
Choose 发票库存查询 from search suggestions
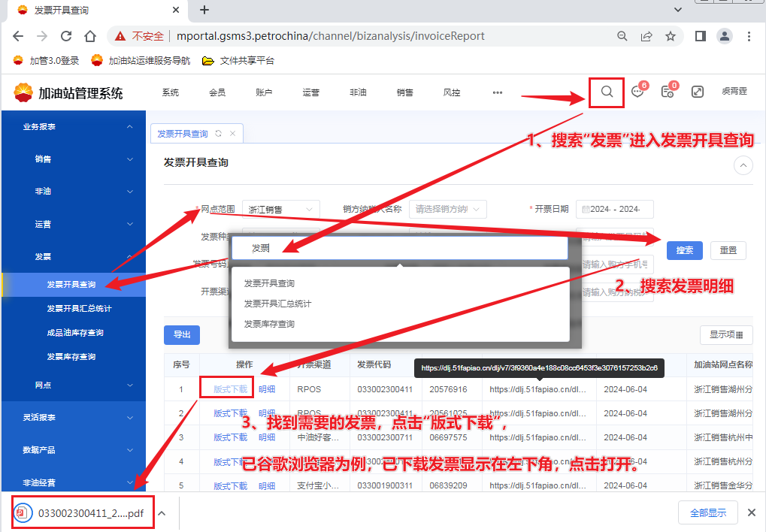(269, 324)
